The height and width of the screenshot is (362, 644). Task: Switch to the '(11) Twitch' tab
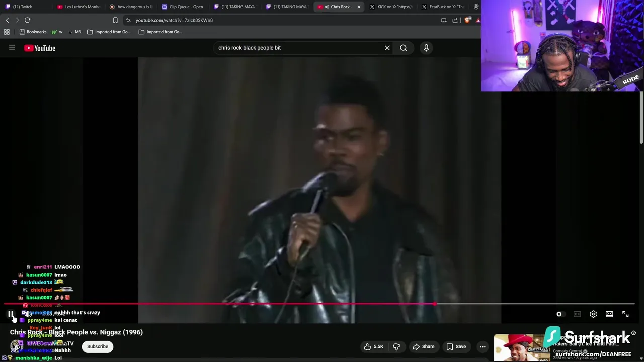pos(26,7)
